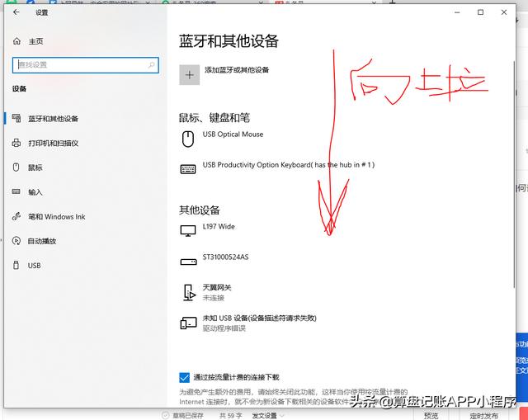Screen dimensions: 528x420
Task: Click the back arrow in Settings
Action: [x=16, y=12]
